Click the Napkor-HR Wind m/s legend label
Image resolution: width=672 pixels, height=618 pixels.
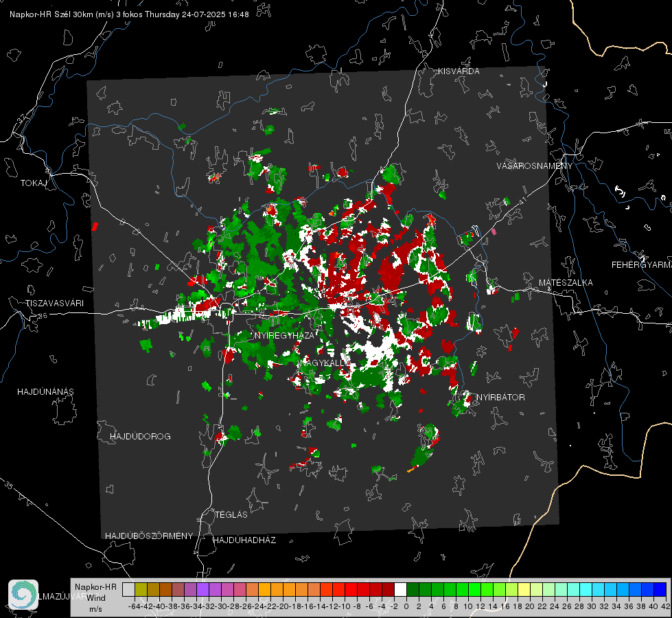95,598
